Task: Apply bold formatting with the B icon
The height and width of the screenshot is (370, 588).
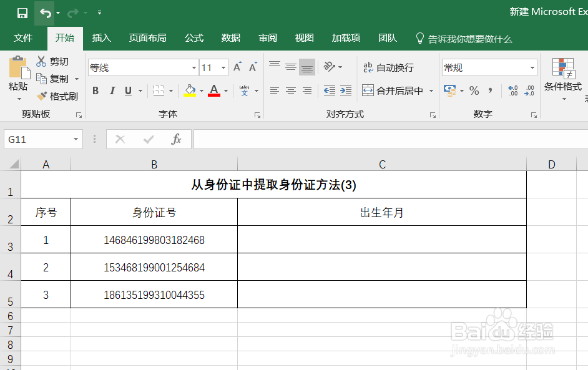Action: pos(95,90)
